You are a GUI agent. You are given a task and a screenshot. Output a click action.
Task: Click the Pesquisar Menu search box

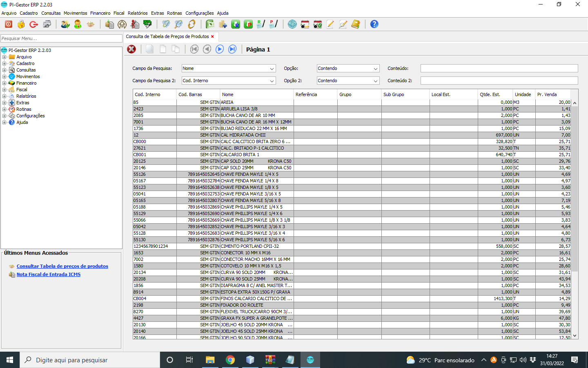pos(61,38)
